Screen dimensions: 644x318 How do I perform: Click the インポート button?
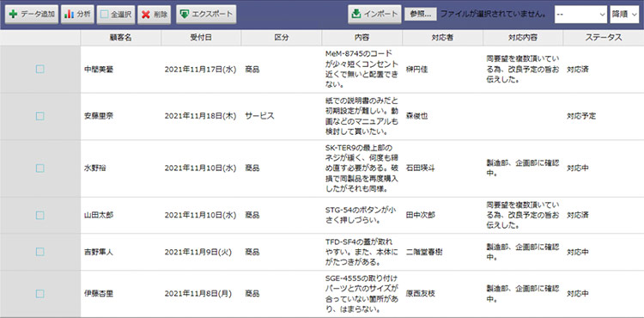[374, 14]
